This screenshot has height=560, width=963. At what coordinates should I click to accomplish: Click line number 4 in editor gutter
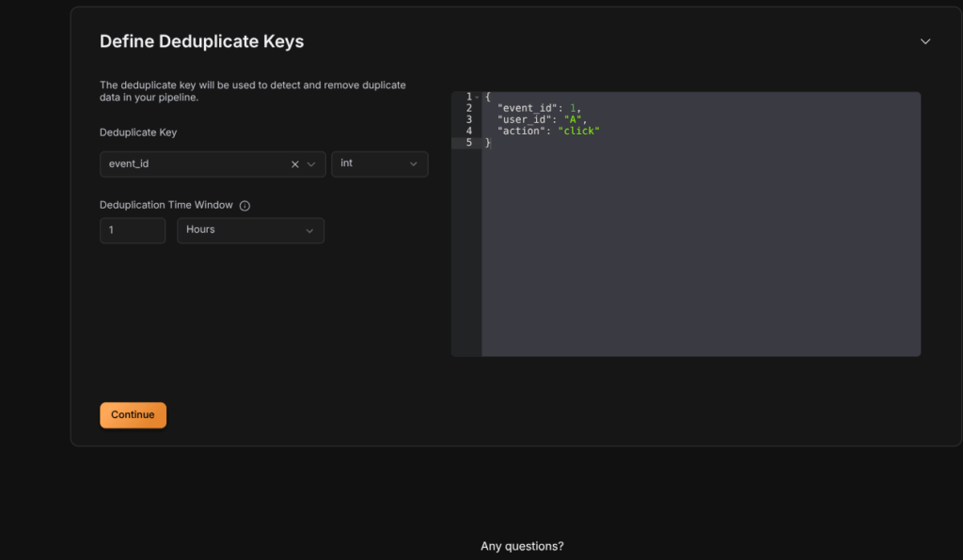(x=467, y=131)
